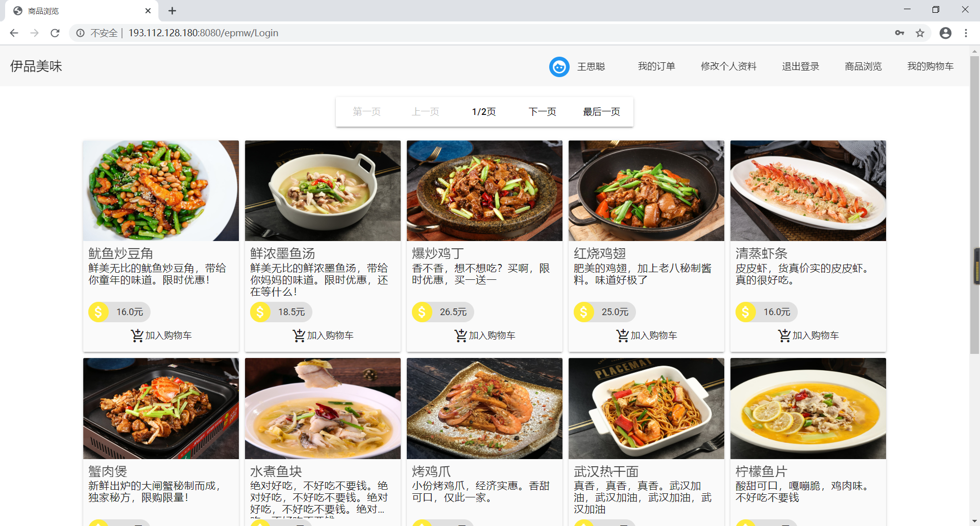Click the cart icon under 红烧鸡翅
Viewport: 980px width, 526px height.
(x=622, y=336)
